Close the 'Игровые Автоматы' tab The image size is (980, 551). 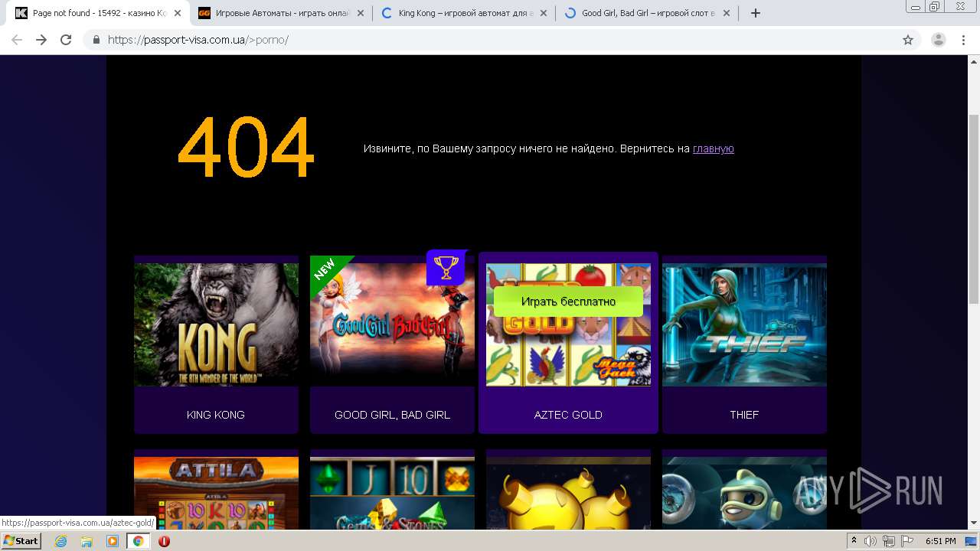[x=361, y=13]
